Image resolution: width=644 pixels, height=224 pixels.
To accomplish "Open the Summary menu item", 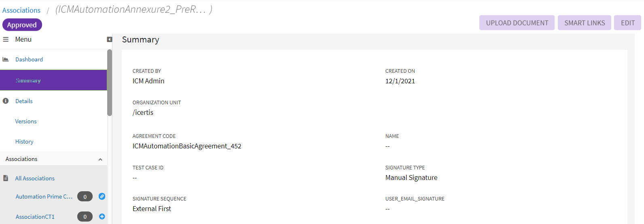I will coord(28,80).
